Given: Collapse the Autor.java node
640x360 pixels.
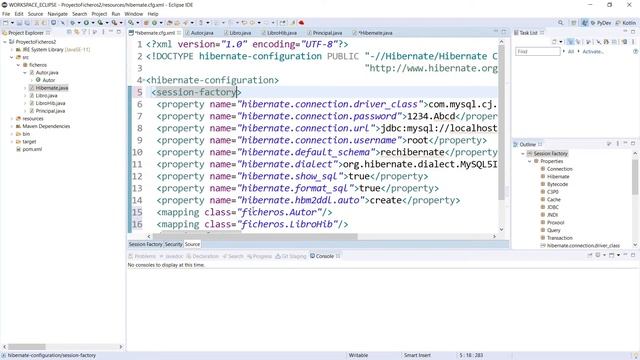Looking at the screenshot, I should click(25, 73).
